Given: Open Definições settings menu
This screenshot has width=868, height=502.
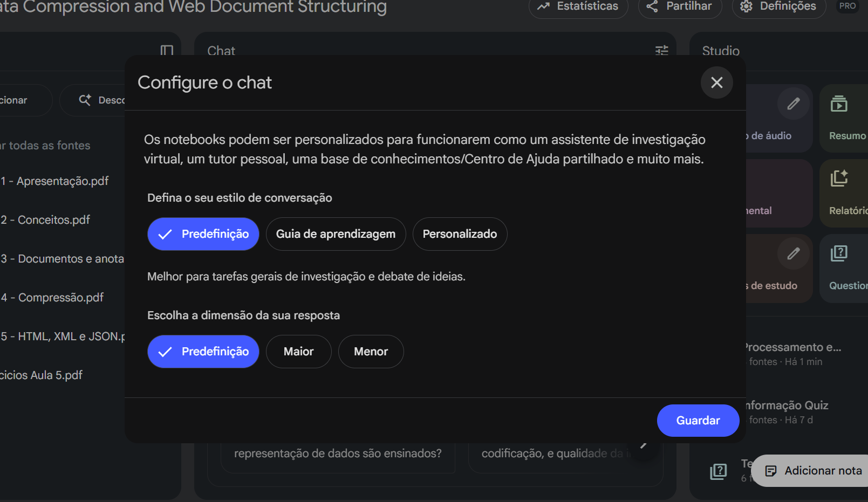Looking at the screenshot, I should pyautogui.click(x=778, y=6).
